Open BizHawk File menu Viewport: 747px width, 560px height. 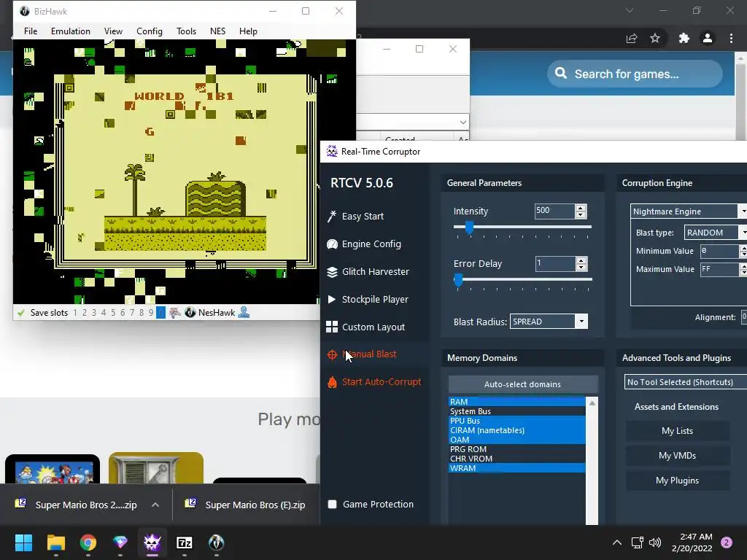point(31,31)
